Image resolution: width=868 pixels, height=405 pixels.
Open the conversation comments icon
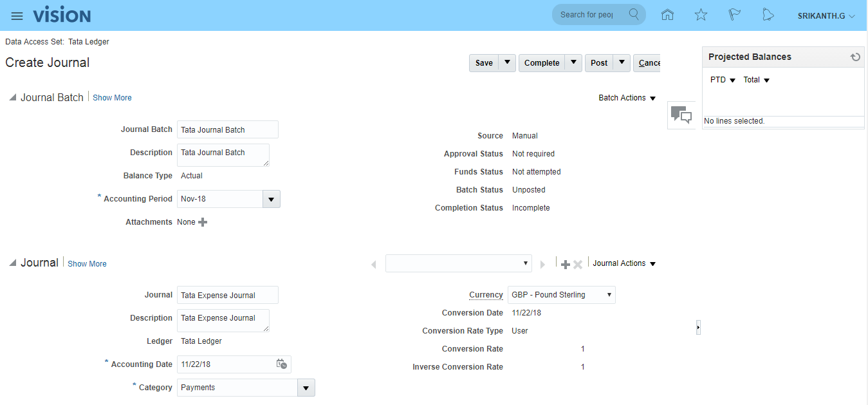tap(681, 115)
